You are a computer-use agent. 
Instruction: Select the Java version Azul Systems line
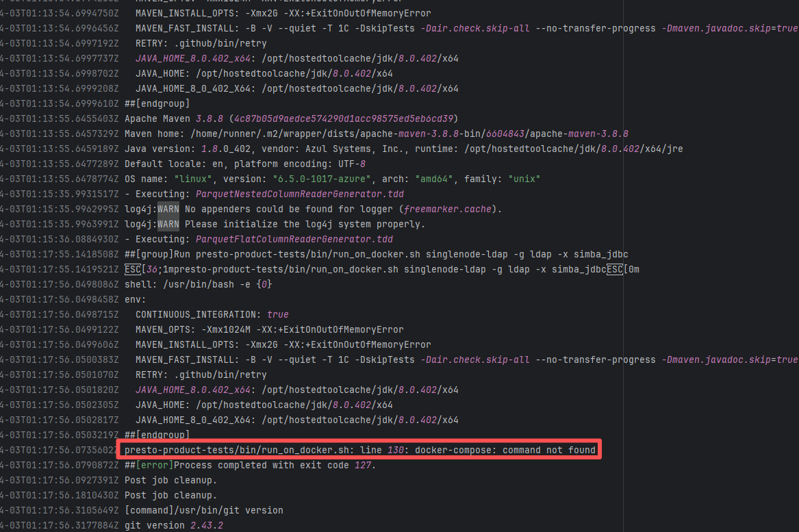403,149
